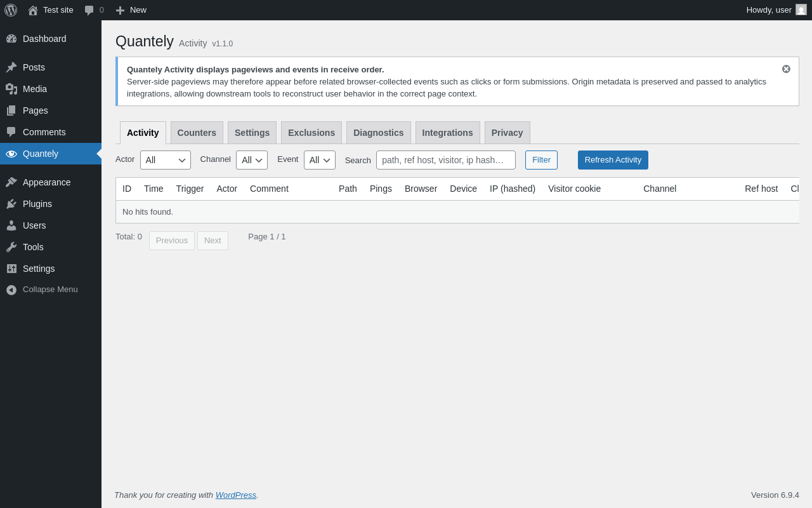The height and width of the screenshot is (508, 812).
Task: Click the Ref host column header
Action: 761,189
